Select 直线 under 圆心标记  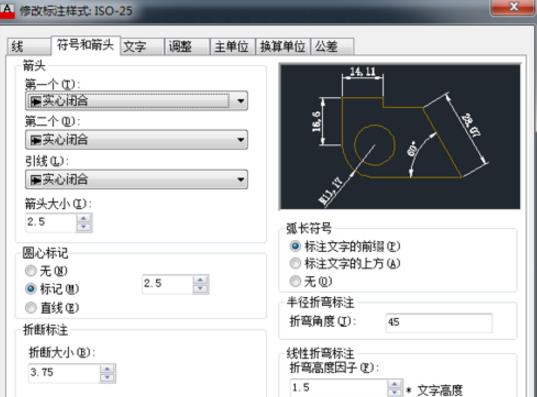[x=52, y=308]
